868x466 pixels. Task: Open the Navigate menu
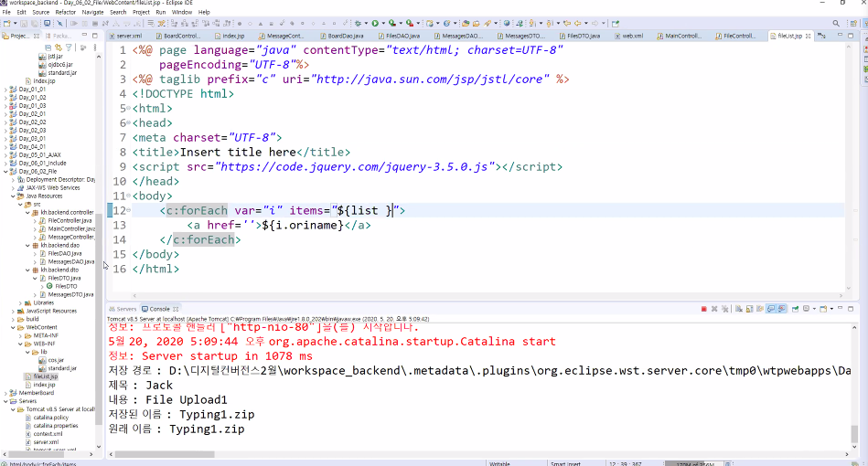pyautogui.click(x=92, y=12)
